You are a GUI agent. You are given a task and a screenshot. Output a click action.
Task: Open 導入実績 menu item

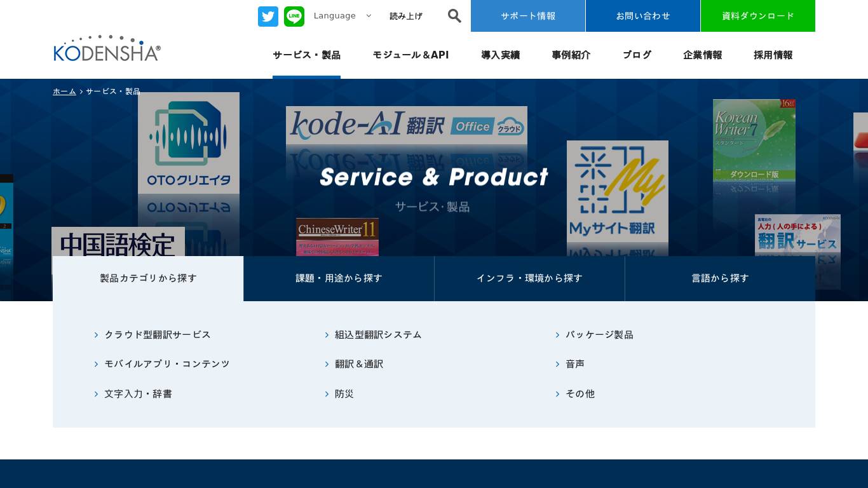click(x=501, y=55)
